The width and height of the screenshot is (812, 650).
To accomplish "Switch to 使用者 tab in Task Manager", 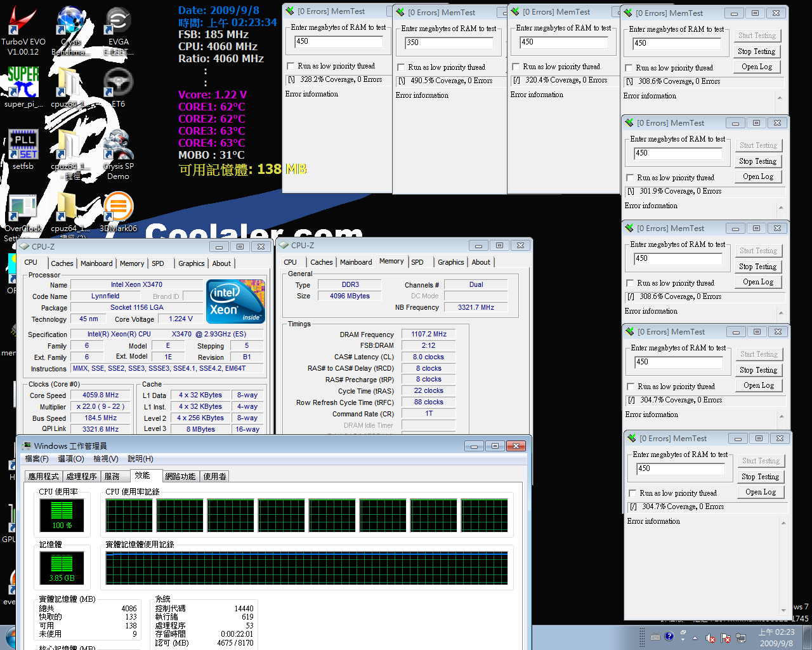I will coord(214,477).
